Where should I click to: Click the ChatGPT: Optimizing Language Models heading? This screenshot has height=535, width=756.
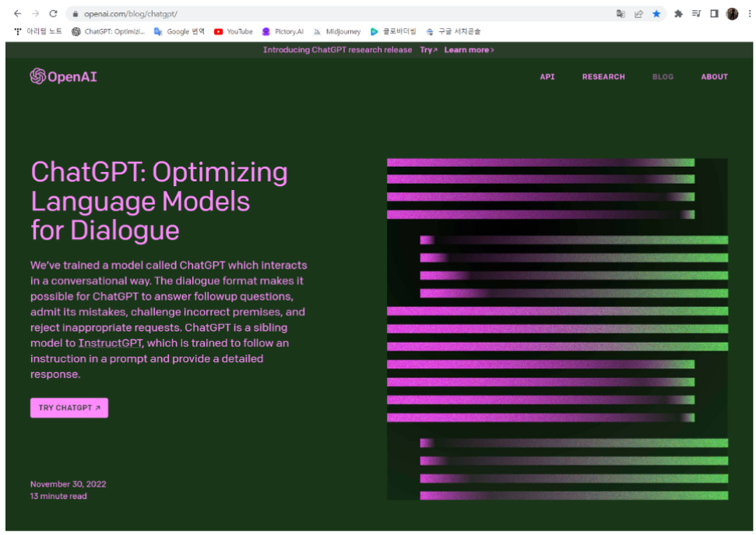tap(159, 201)
